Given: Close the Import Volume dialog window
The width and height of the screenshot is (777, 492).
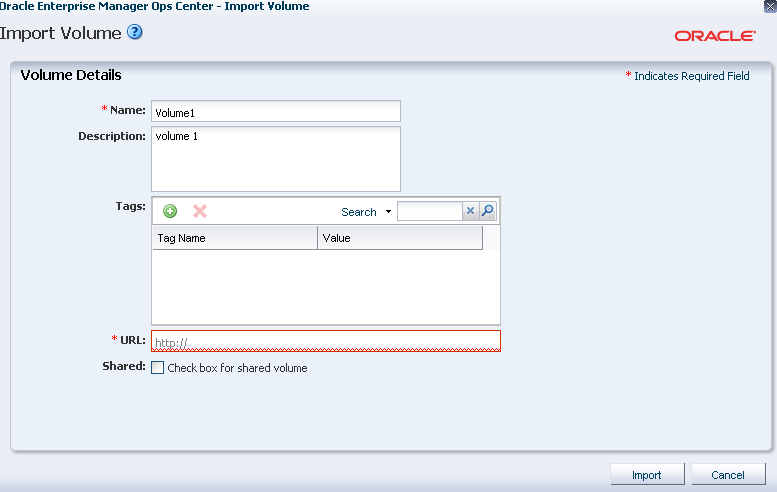Looking at the screenshot, I should 771,6.
